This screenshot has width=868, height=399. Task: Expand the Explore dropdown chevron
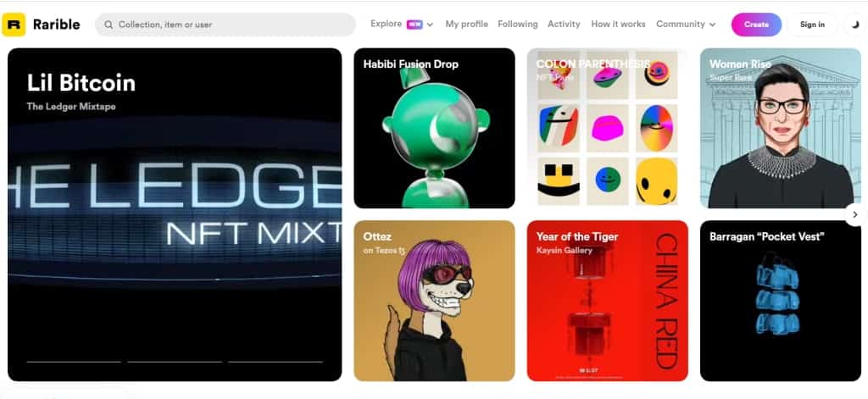pos(430,25)
